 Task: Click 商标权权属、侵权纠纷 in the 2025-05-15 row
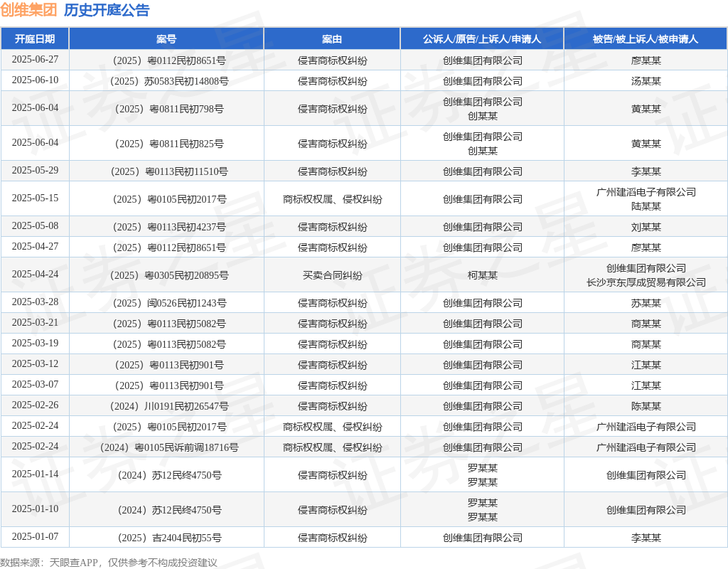pos(333,199)
